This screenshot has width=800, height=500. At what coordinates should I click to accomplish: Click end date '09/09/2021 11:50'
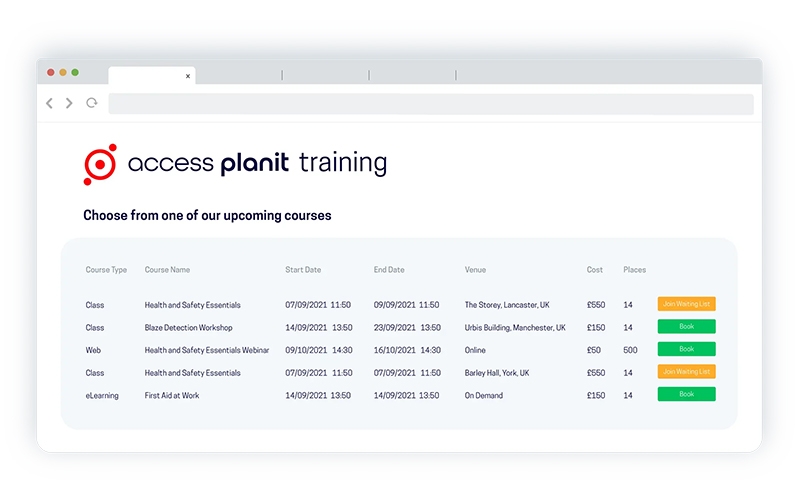(406, 305)
